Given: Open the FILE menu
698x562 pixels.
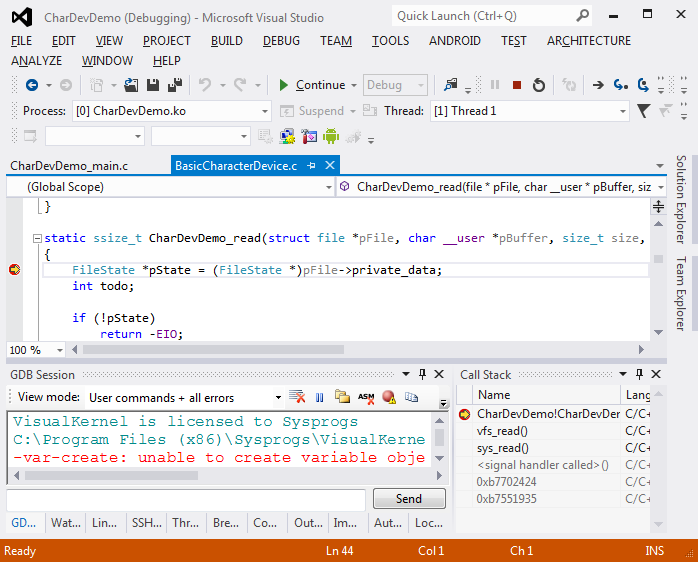Looking at the screenshot, I should point(21,41).
